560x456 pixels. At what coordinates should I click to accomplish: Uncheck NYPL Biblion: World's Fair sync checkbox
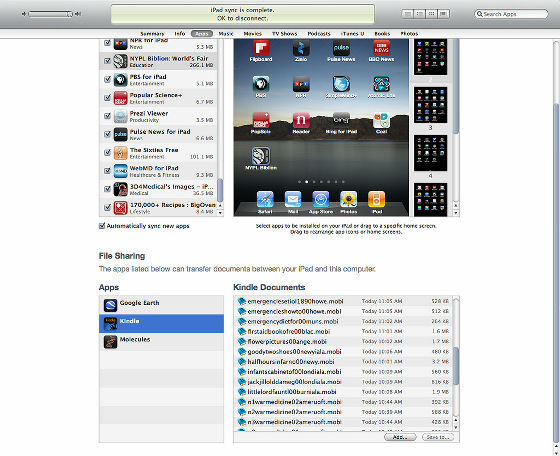[x=107, y=61]
